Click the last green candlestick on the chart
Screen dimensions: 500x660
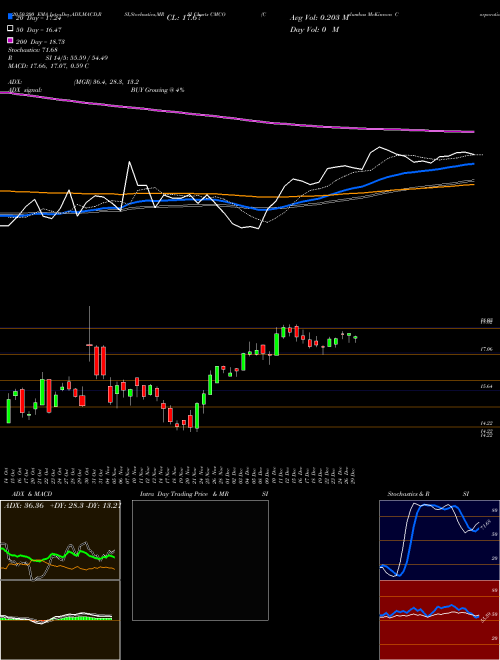(x=356, y=338)
